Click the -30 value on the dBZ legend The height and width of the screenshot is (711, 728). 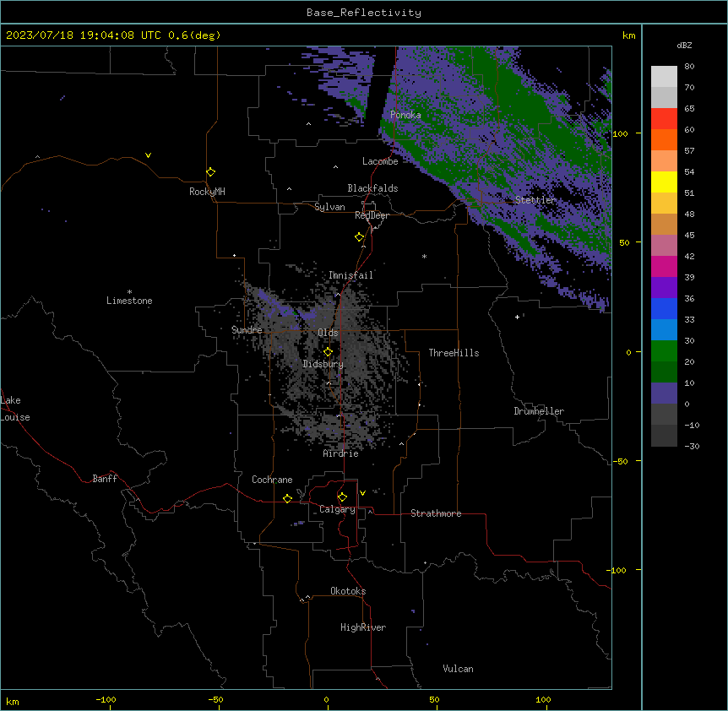(x=692, y=447)
